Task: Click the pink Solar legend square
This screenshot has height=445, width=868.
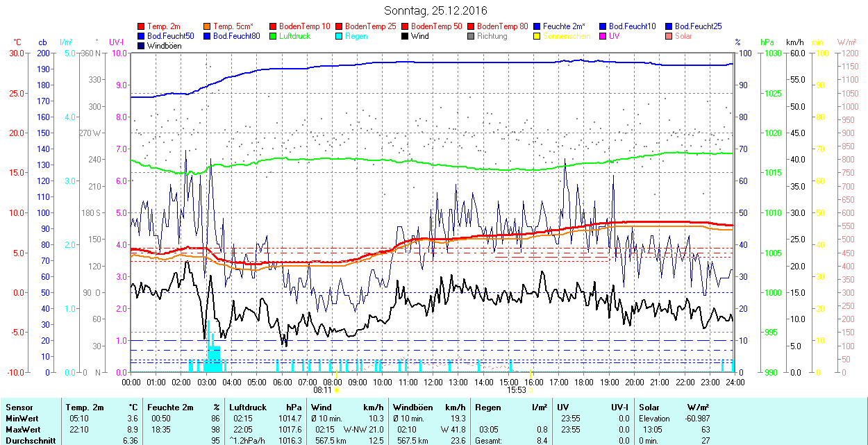Action: pyautogui.click(x=669, y=36)
